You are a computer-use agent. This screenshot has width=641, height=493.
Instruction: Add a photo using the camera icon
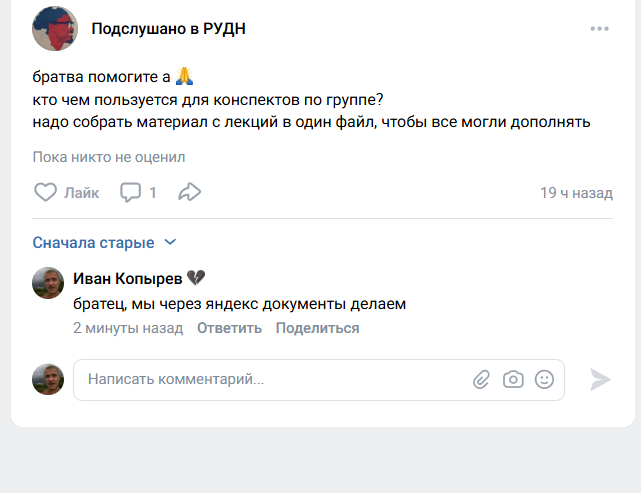[513, 379]
